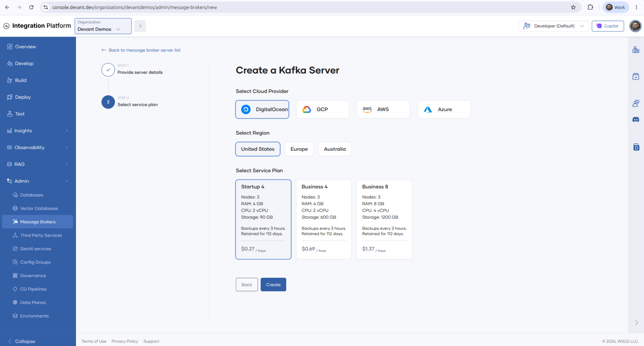This screenshot has width=644, height=346.
Task: Select Azure cloud provider
Action: coord(444,109)
